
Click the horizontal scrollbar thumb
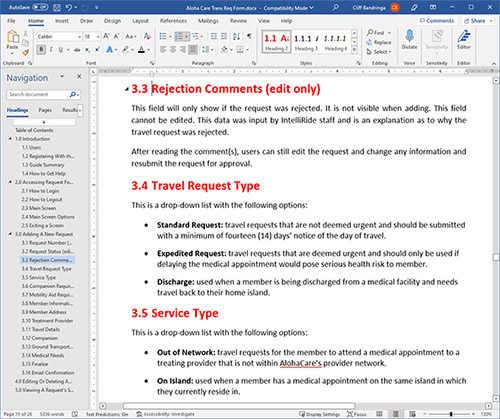point(239,406)
